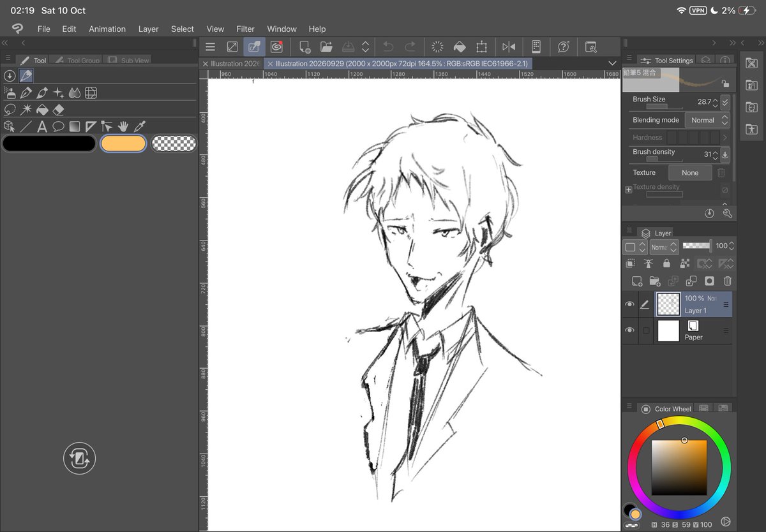Open the New file icon in command bar
The height and width of the screenshot is (532, 766).
coord(305,47)
